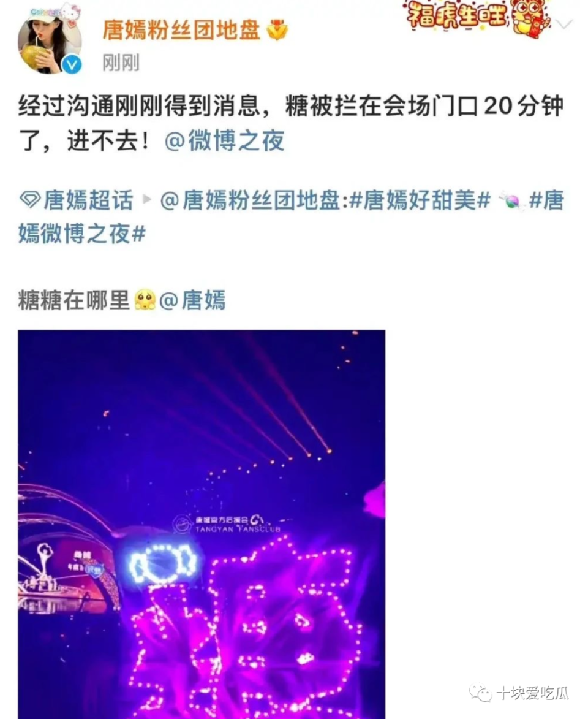588x719 pixels.
Task: Open the @微博之夜 mention link
Action: click(x=224, y=140)
